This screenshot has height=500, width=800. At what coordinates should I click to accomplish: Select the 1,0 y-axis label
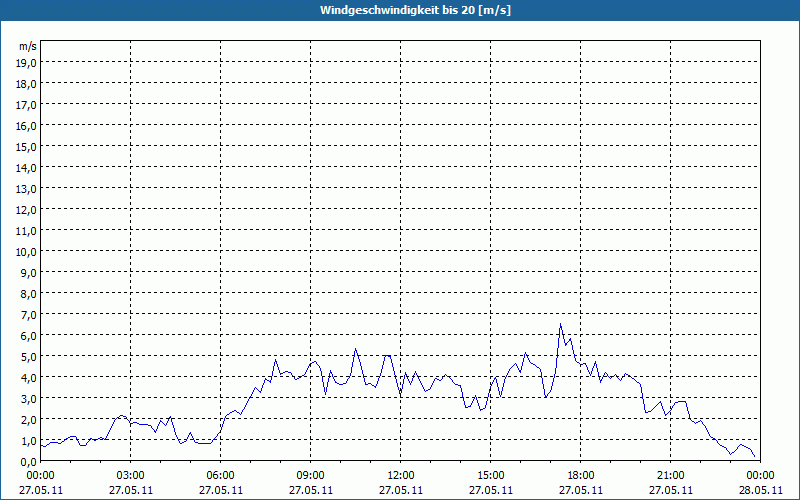[30, 441]
